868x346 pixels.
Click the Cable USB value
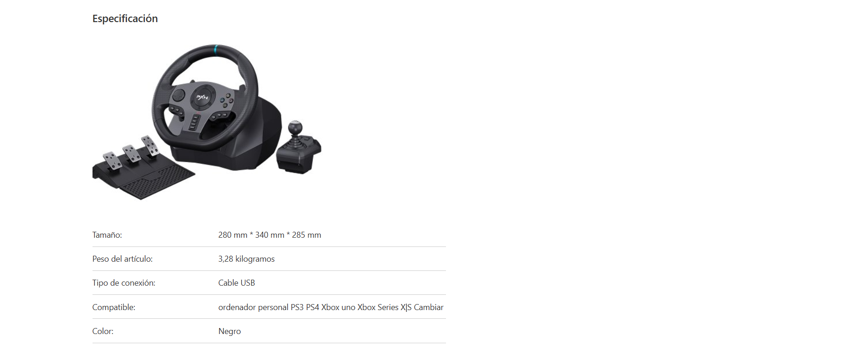pyautogui.click(x=237, y=283)
